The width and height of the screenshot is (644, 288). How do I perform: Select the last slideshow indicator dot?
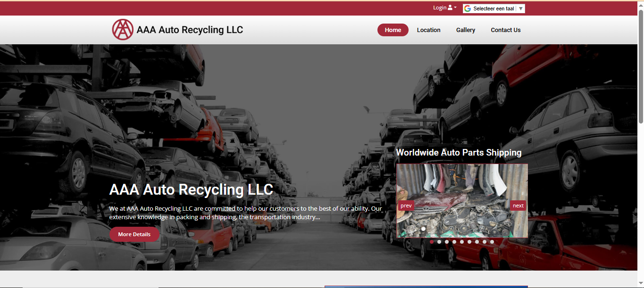coord(492,242)
